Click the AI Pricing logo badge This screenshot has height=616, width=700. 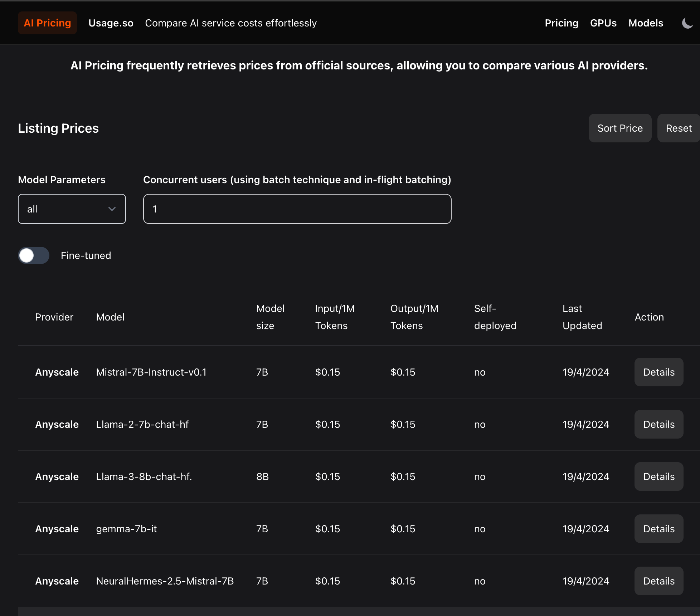pyautogui.click(x=47, y=23)
